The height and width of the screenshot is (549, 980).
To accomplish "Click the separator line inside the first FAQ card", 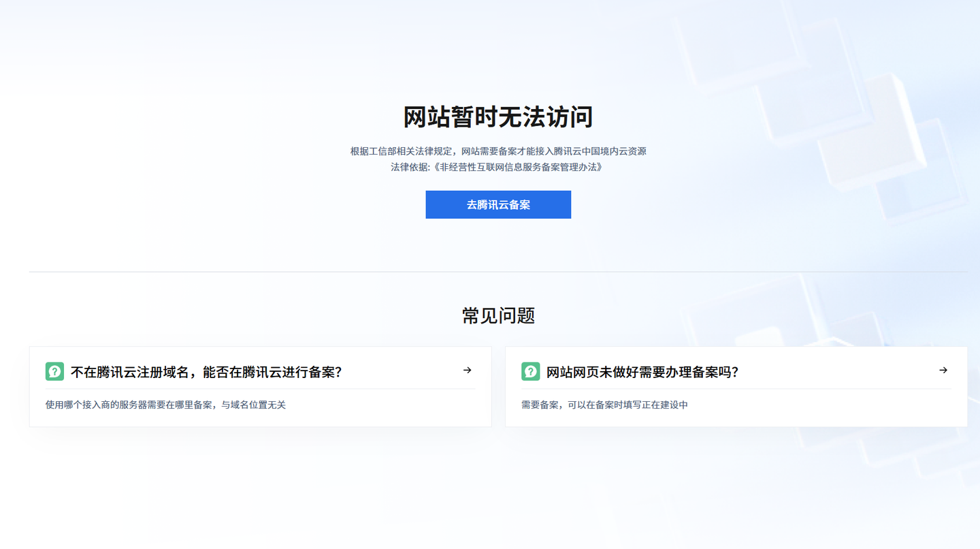I will (260, 389).
